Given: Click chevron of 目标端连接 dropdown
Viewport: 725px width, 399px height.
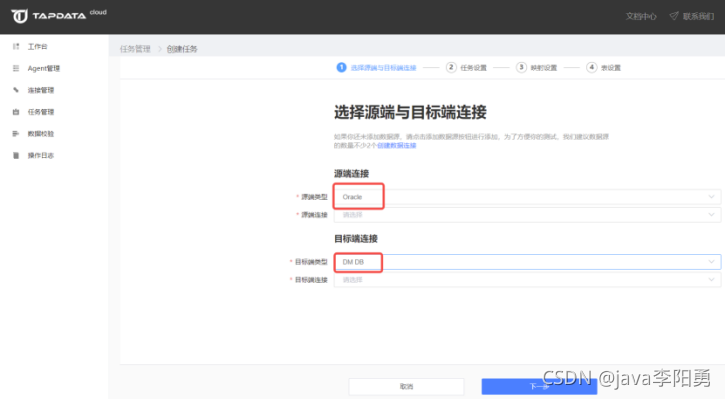Looking at the screenshot, I should click(x=711, y=279).
